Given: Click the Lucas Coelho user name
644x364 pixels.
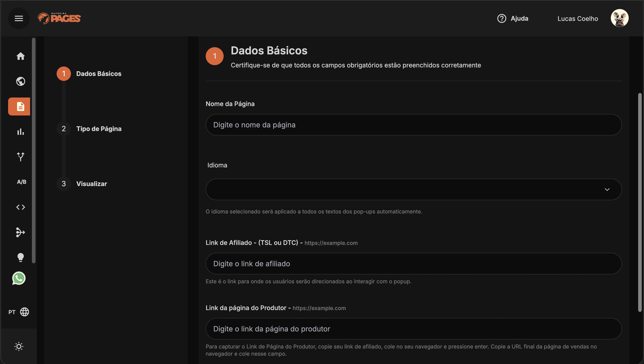Looking at the screenshot, I should [578, 18].
